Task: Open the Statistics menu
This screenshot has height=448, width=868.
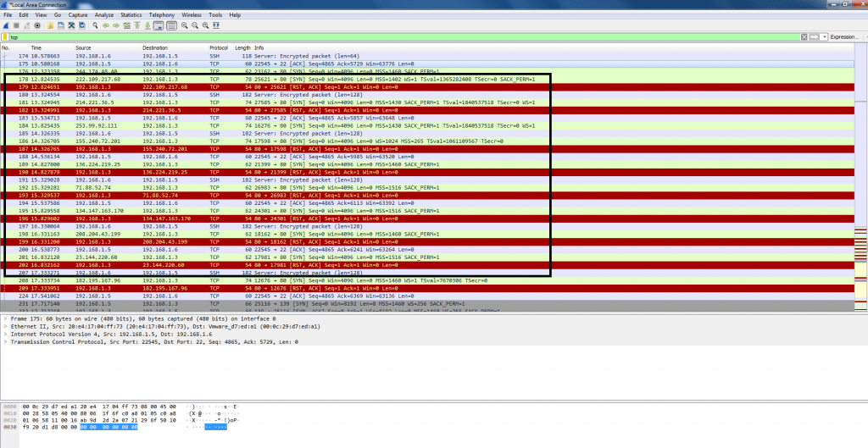Action: (x=131, y=15)
